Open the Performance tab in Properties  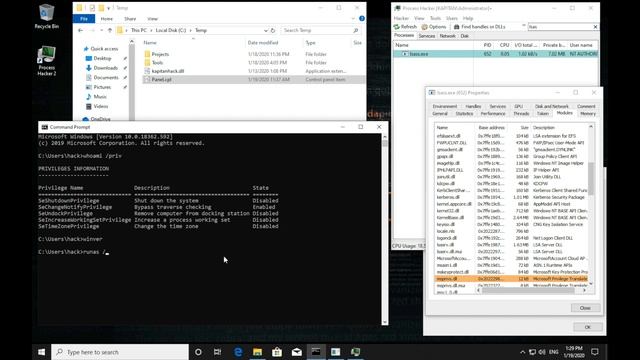pos(493,113)
